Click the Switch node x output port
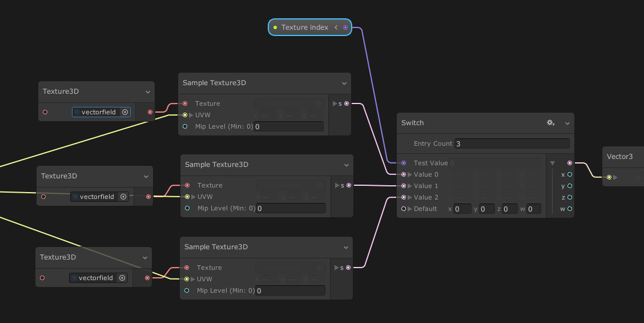 [569, 174]
